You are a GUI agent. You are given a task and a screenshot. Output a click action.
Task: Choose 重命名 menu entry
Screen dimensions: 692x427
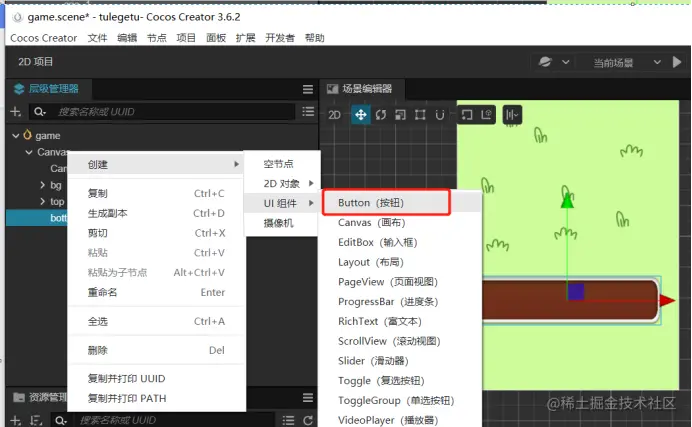[x=156, y=292]
